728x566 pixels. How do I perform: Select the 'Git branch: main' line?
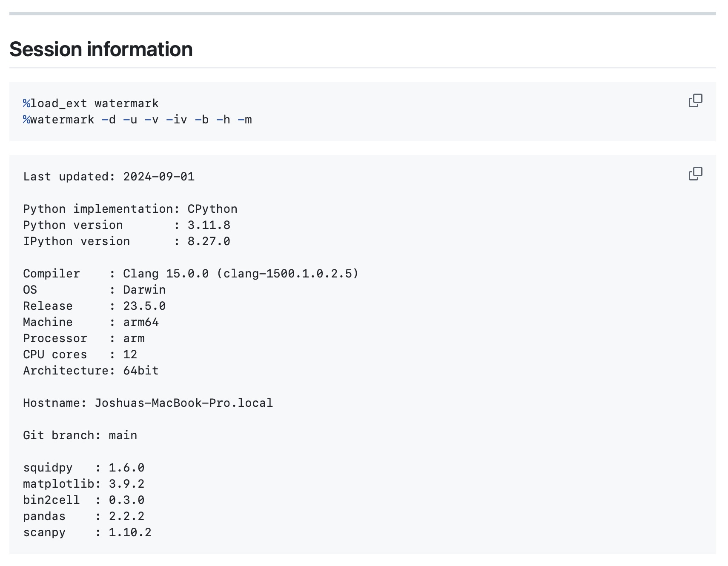tap(80, 435)
